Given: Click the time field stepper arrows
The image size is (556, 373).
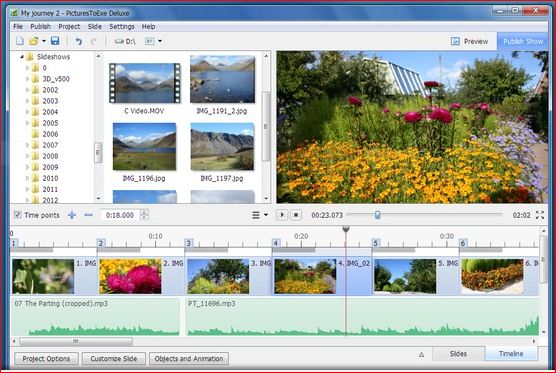Looking at the screenshot, I should [144, 215].
